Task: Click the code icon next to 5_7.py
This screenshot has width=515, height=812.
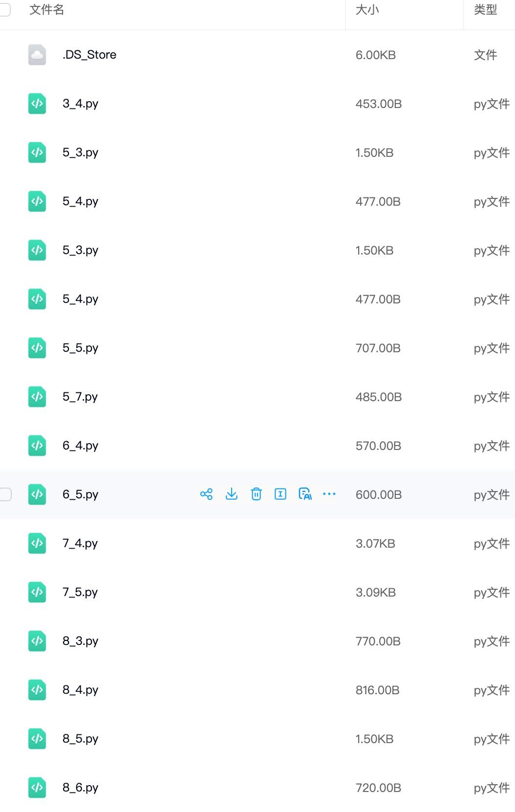Action: pyautogui.click(x=37, y=397)
